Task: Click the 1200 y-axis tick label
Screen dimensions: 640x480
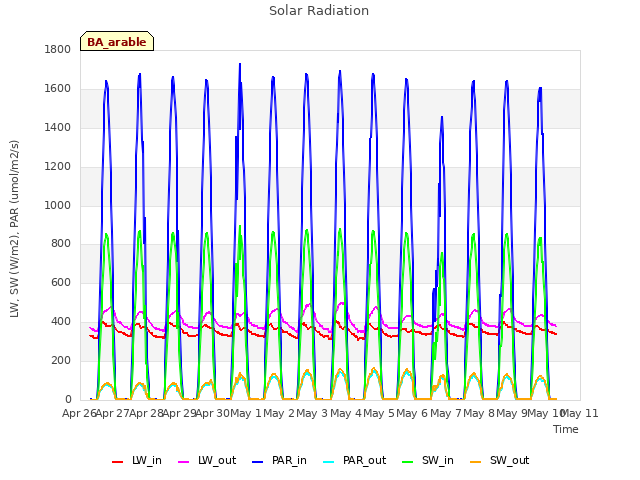Action: [x=58, y=167]
